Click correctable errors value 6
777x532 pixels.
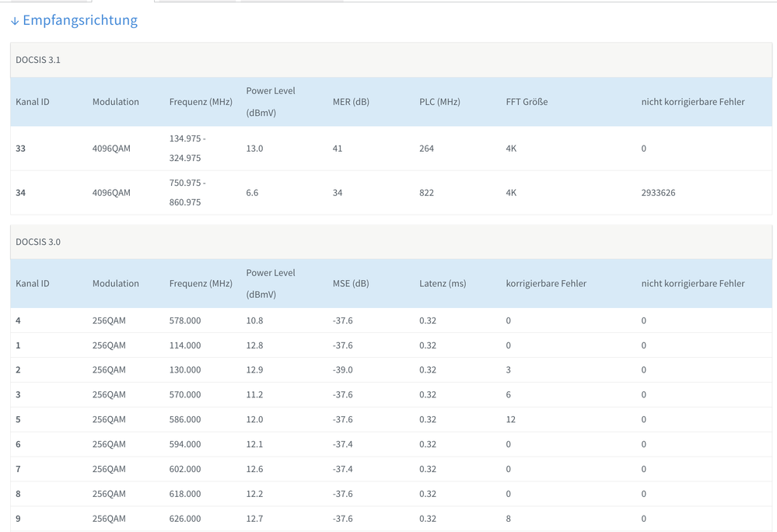click(509, 395)
